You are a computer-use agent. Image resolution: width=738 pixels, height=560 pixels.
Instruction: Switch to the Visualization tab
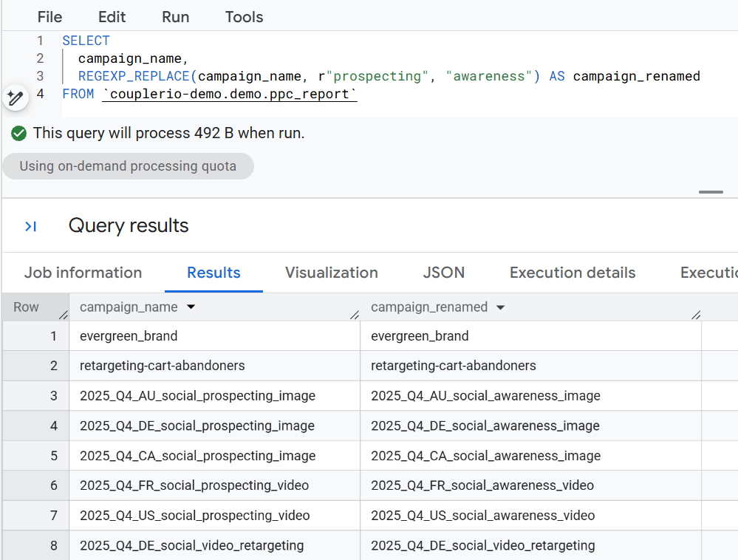coord(332,273)
